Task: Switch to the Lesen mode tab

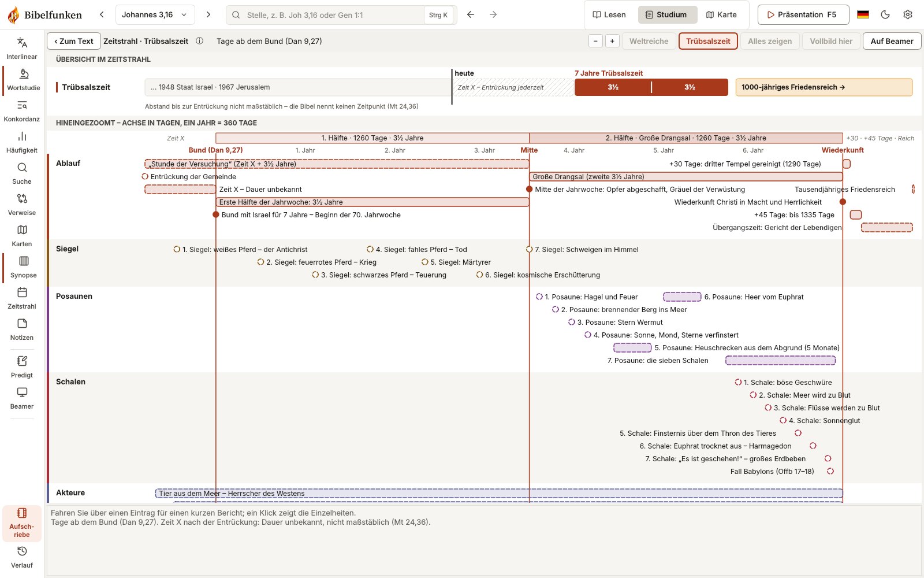Action: tap(609, 14)
